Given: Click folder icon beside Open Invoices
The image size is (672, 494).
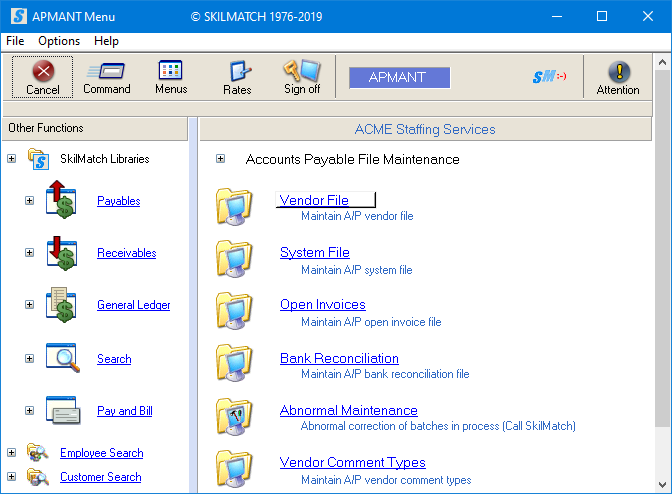Looking at the screenshot, I should (x=234, y=311).
